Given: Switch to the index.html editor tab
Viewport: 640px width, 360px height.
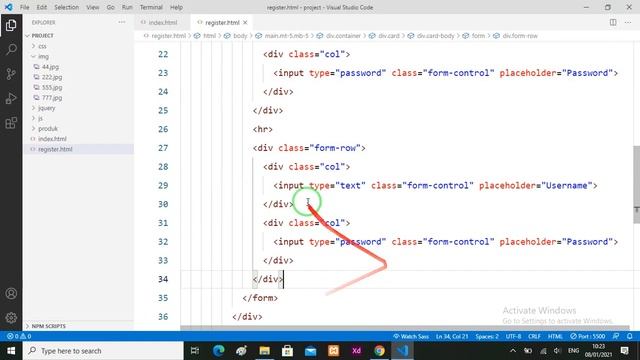Looking at the screenshot, I should pyautogui.click(x=162, y=22).
